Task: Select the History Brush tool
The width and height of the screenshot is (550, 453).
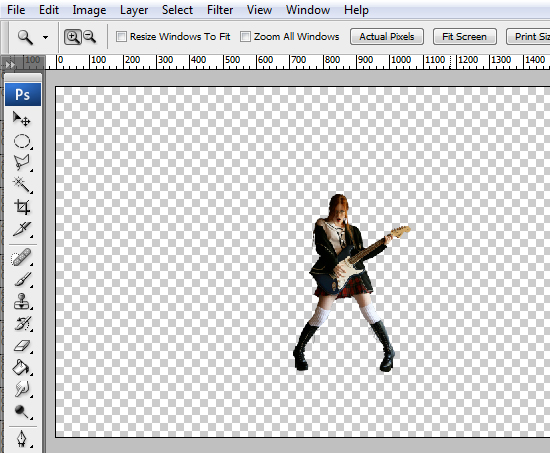Action: coord(22,324)
